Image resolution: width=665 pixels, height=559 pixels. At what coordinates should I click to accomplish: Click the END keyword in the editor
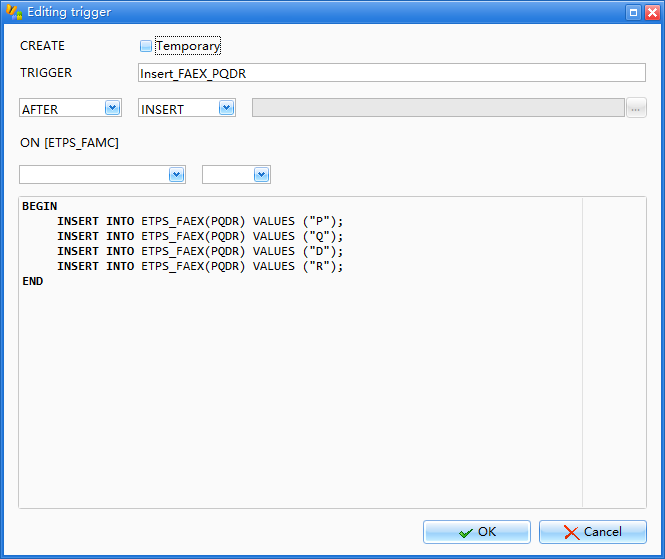pyautogui.click(x=33, y=281)
